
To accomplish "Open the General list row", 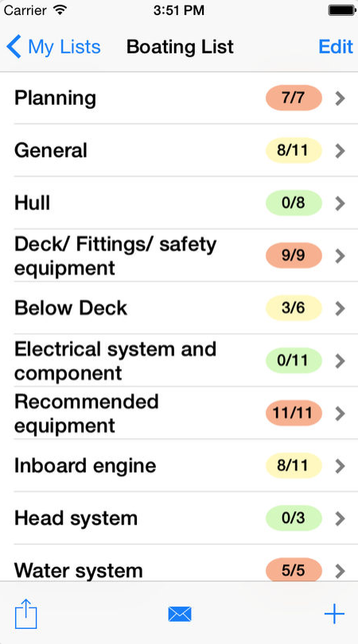I will (x=179, y=150).
